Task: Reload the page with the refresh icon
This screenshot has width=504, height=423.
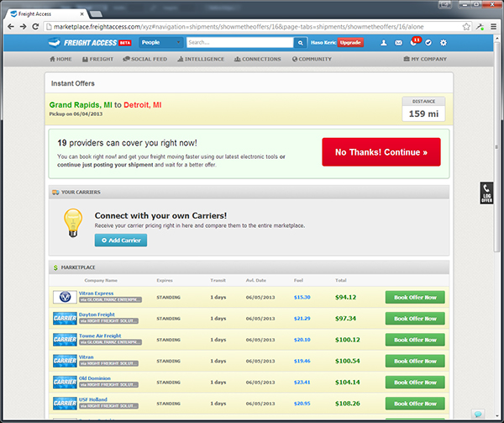Action: [x=35, y=27]
